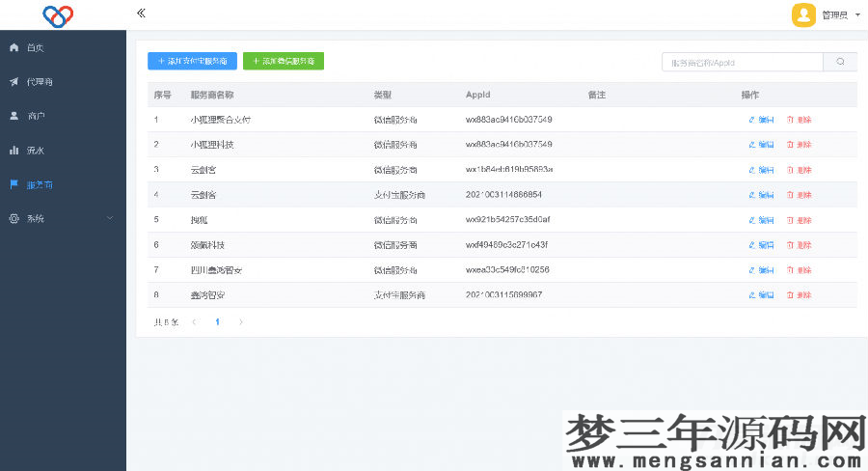The height and width of the screenshot is (471, 868).
Task: Edit the provider in row 6
Action: [x=761, y=245]
